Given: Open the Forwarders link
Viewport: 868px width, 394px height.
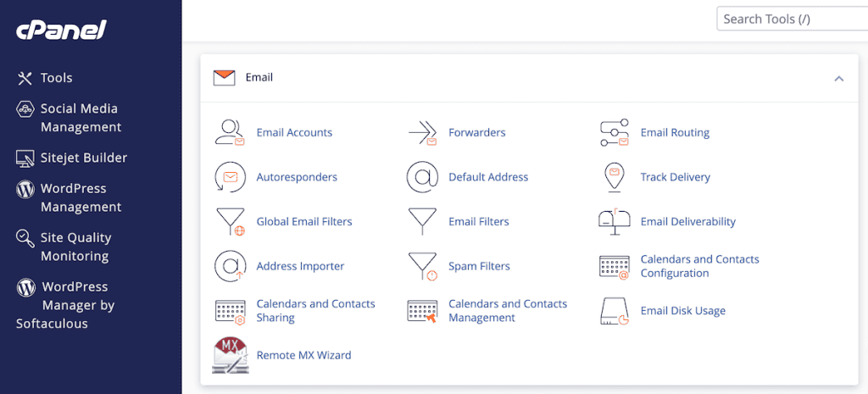Looking at the screenshot, I should coord(476,133).
